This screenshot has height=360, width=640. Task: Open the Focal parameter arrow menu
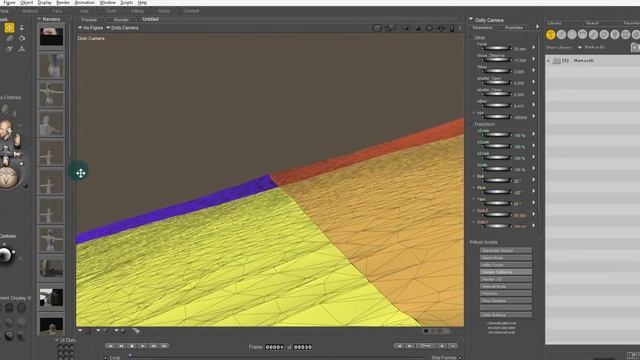click(x=533, y=48)
